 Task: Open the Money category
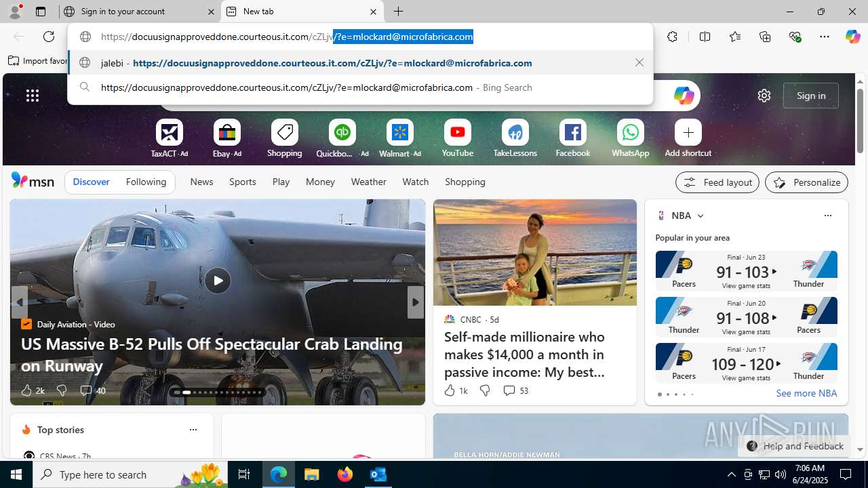pos(320,182)
